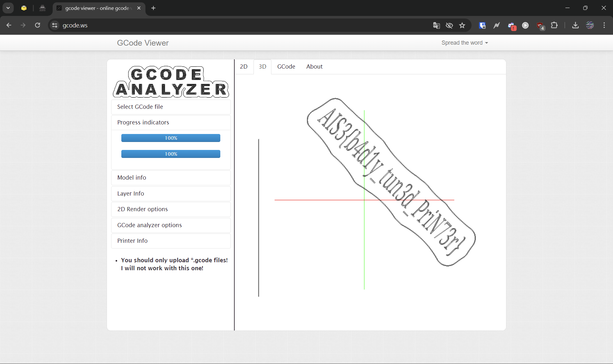Open the profile avatar icon

[590, 25]
